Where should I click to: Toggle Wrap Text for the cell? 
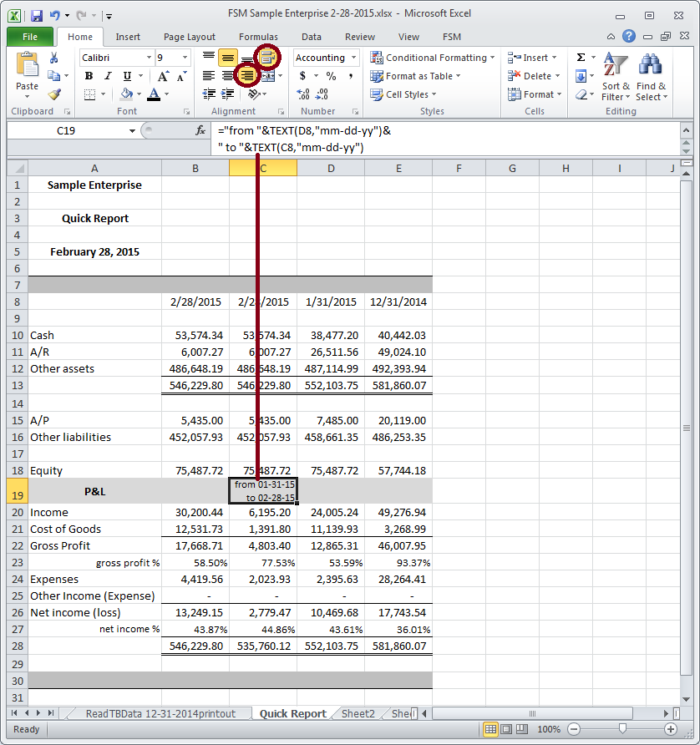(267, 58)
